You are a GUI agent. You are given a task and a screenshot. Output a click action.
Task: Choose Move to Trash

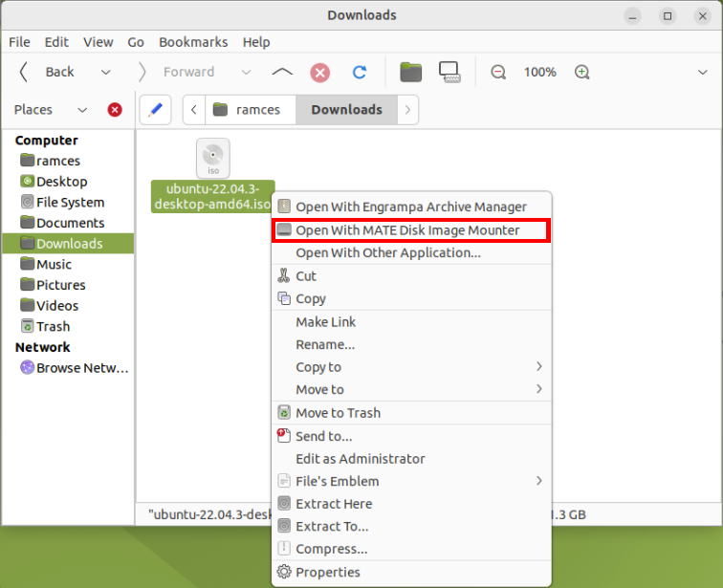[411, 413]
